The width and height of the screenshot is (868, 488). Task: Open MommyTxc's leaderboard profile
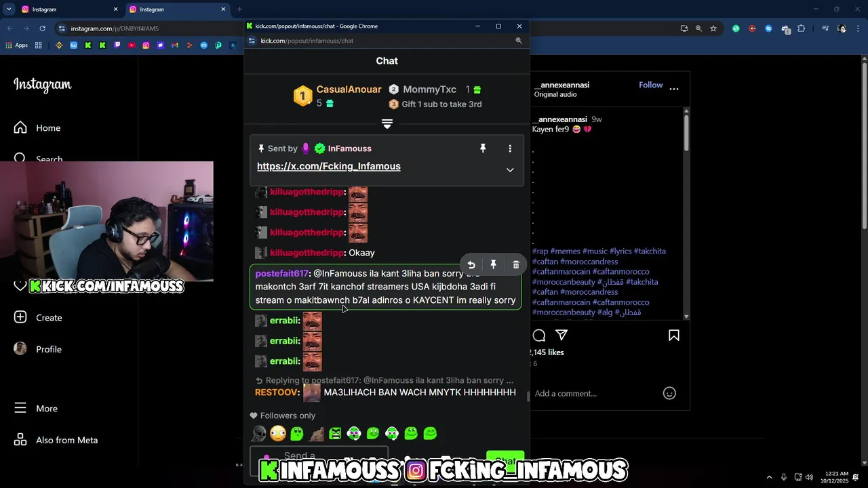tap(429, 89)
